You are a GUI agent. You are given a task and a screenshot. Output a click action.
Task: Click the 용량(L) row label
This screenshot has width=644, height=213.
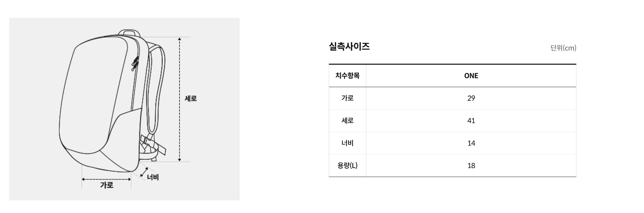tap(348, 166)
